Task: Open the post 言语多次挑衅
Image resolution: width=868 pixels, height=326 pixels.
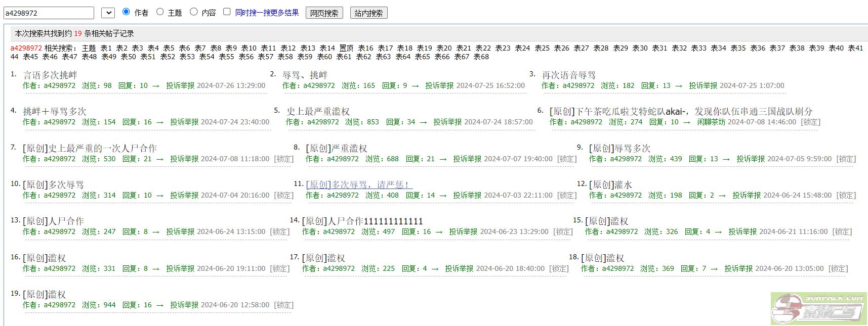Action: click(50, 75)
